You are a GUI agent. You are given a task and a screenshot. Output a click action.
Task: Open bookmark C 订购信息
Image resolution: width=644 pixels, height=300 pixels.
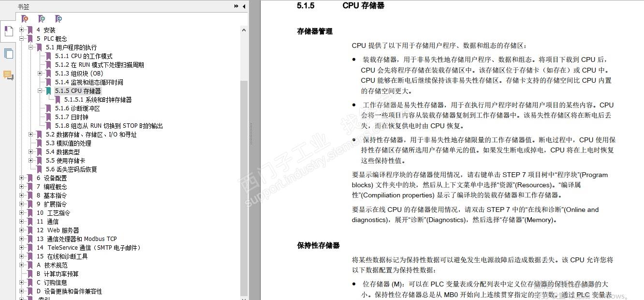click(52, 283)
